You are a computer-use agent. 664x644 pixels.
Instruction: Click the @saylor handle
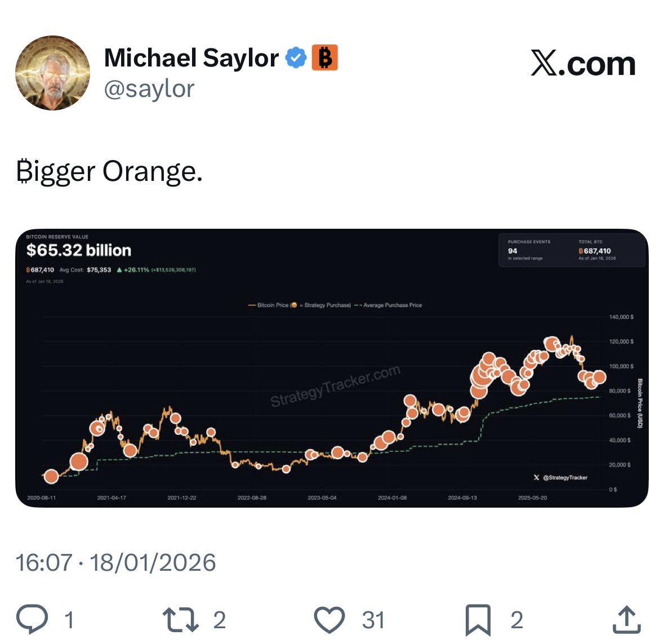[149, 89]
